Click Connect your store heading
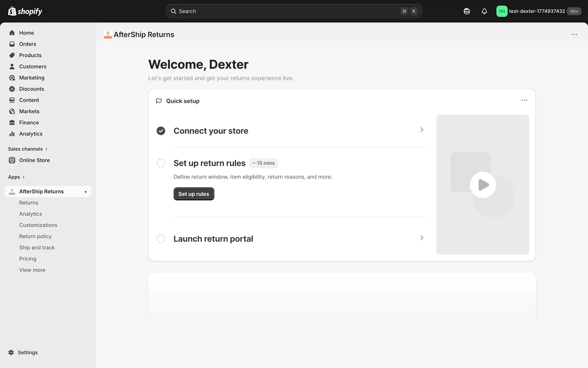Image resolution: width=588 pixels, height=368 pixels. coord(211,131)
